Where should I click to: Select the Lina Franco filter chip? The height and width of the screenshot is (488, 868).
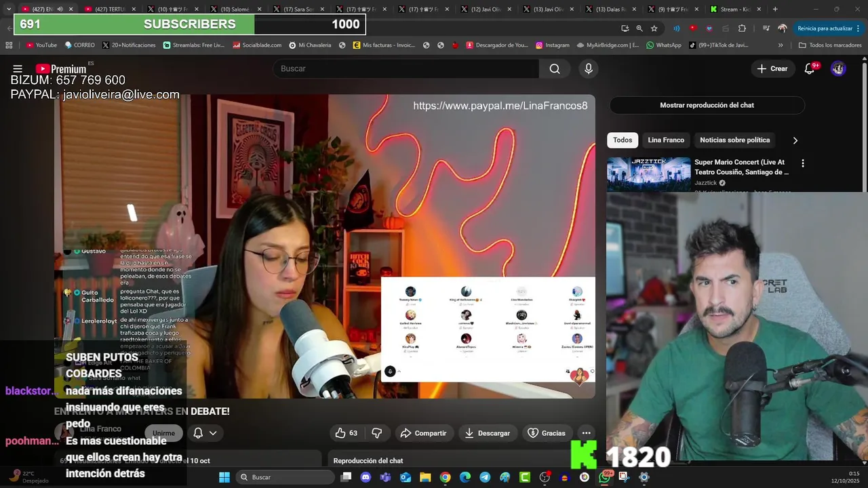point(666,140)
